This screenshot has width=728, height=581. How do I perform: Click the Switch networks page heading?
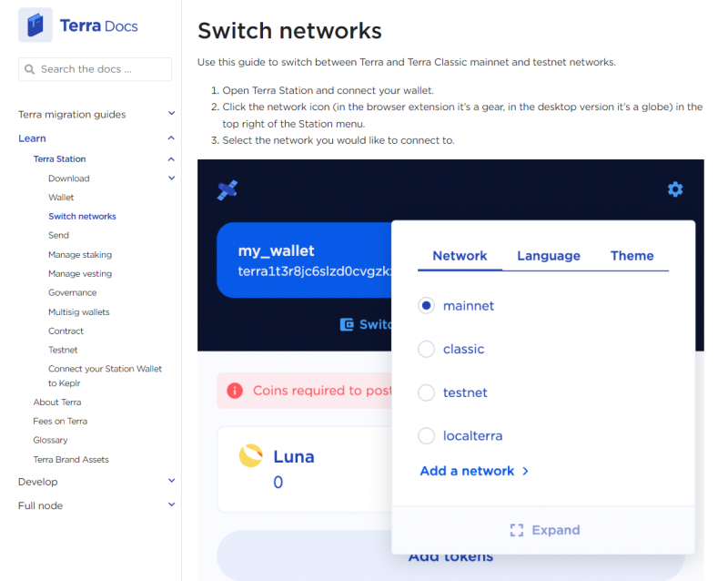[289, 31]
